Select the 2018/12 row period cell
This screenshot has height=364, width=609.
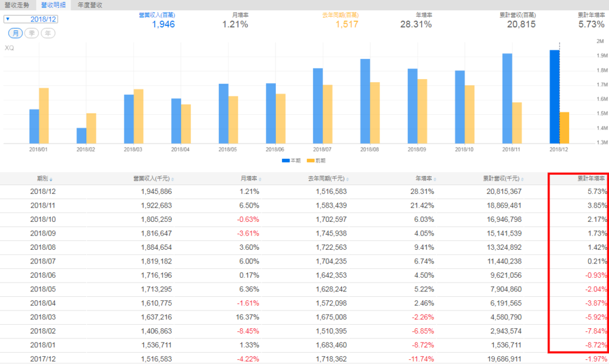(43, 192)
